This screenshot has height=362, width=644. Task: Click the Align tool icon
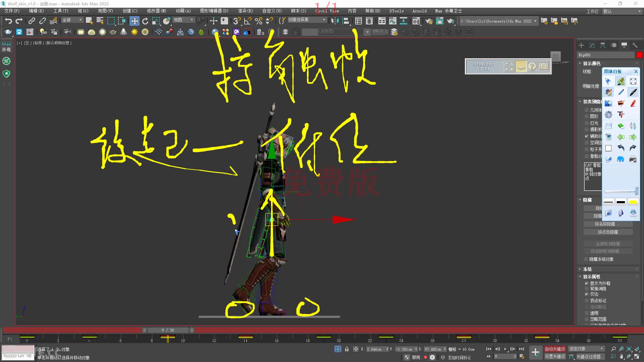click(345, 21)
